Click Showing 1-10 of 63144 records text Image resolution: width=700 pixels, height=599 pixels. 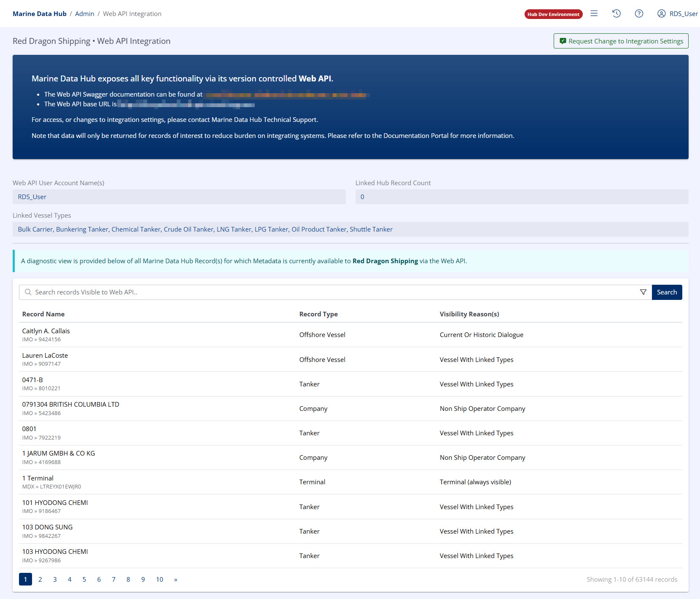click(632, 579)
